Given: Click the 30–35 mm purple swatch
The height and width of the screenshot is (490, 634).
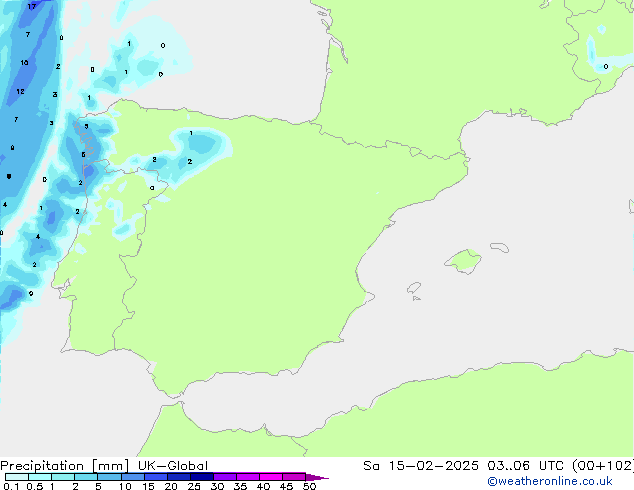Looking at the screenshot, I should (225, 477).
